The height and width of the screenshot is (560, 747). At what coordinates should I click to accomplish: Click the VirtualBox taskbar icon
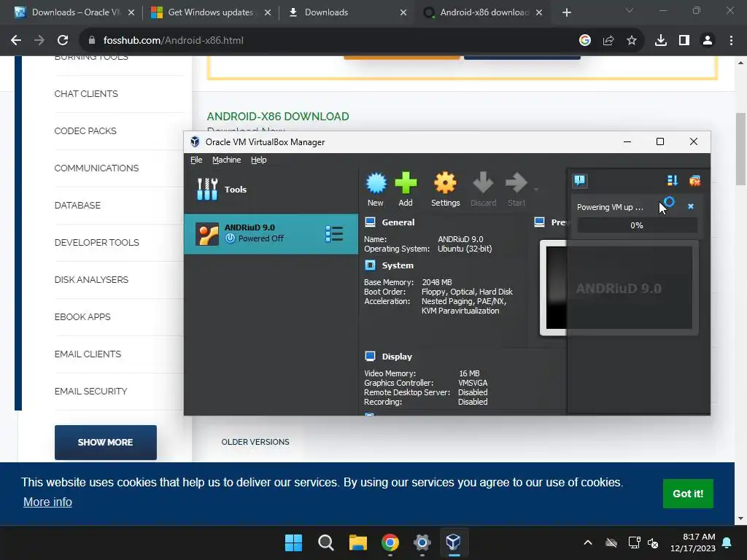coord(453,542)
